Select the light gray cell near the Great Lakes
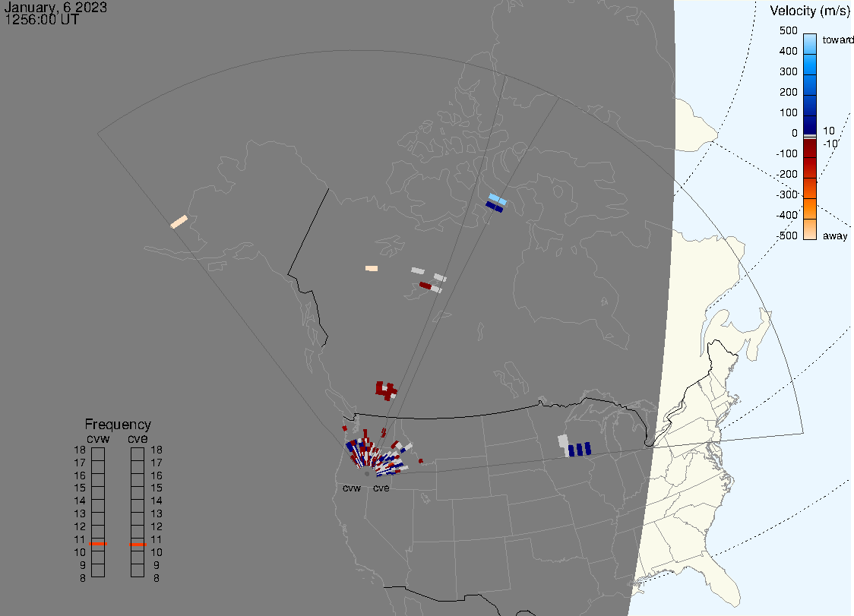854x616 pixels. tap(563, 442)
